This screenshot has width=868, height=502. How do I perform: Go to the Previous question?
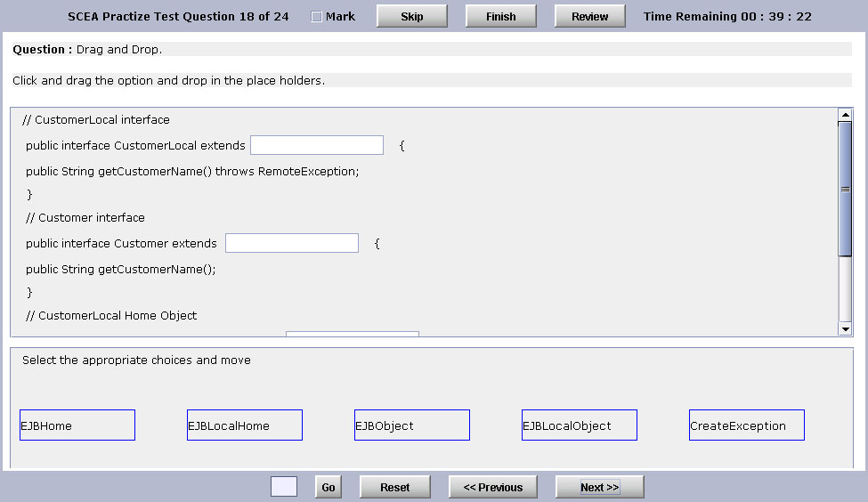point(493,487)
